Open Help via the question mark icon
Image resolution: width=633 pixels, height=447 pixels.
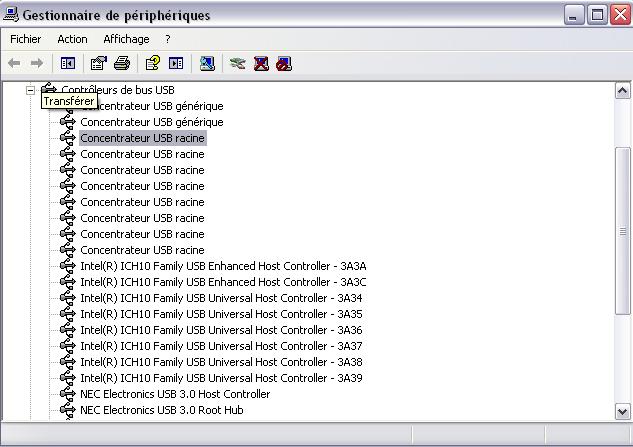[153, 63]
